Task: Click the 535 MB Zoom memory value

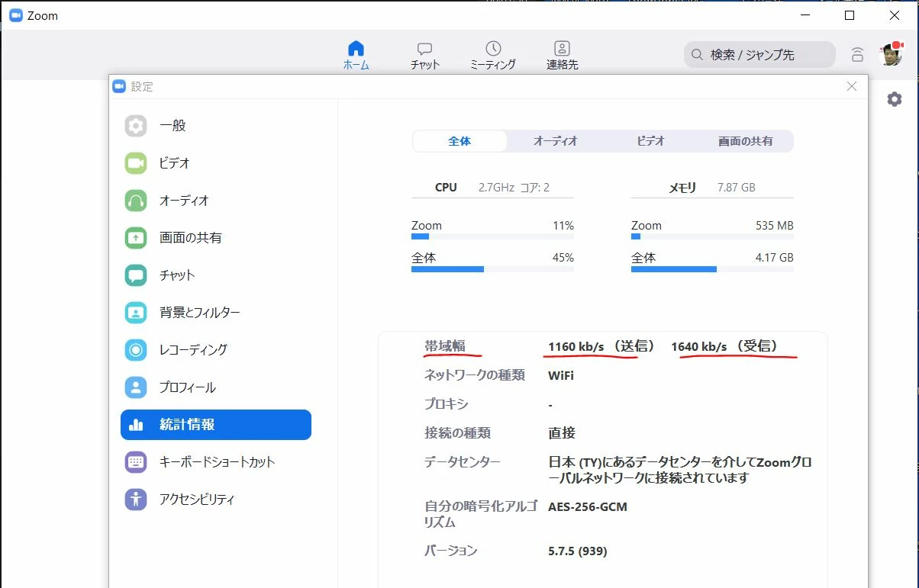Action: [774, 226]
